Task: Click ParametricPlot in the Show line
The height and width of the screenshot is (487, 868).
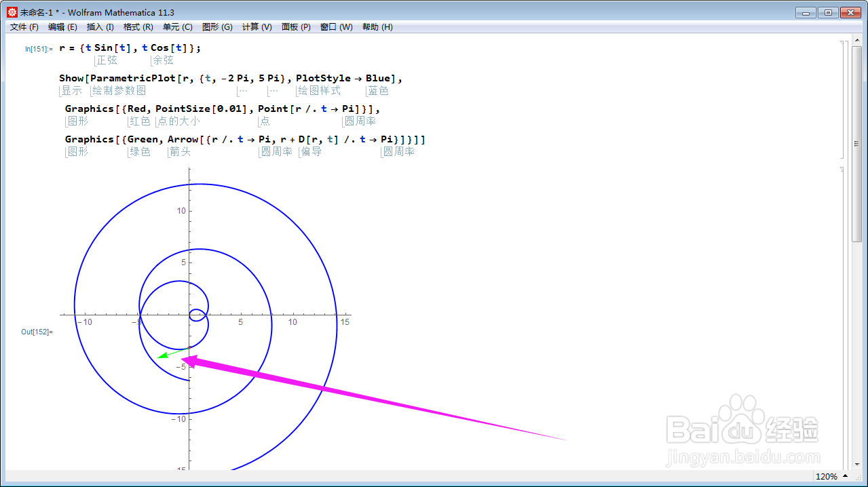Action: tap(133, 78)
